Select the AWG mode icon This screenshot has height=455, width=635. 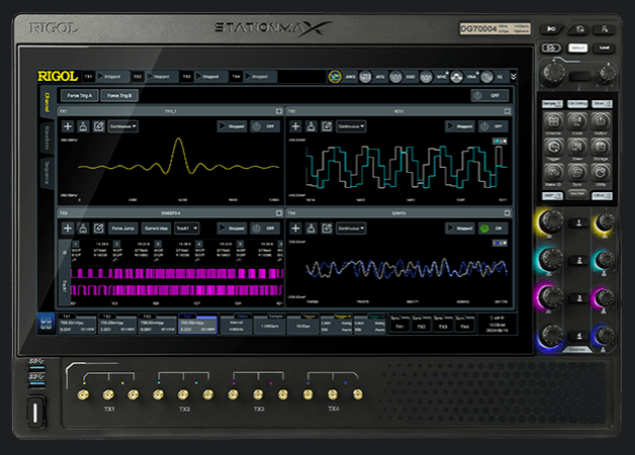[335, 77]
